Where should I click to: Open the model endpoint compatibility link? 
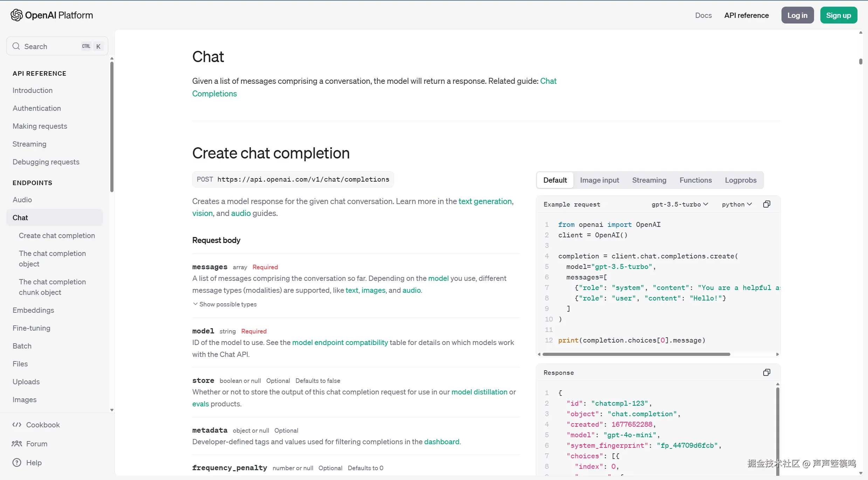coord(340,343)
